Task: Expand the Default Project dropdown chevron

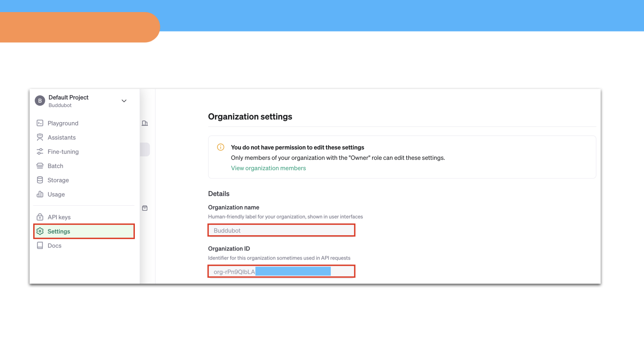Action: click(124, 101)
